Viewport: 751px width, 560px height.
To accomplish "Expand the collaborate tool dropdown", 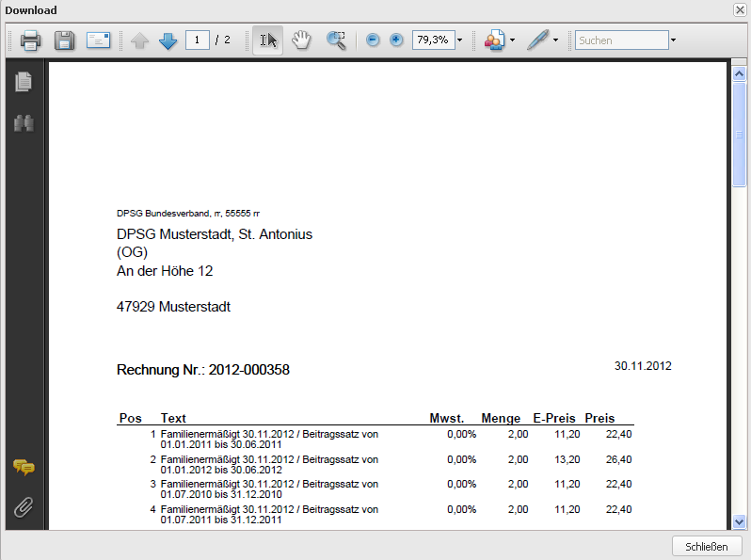I will [512, 40].
